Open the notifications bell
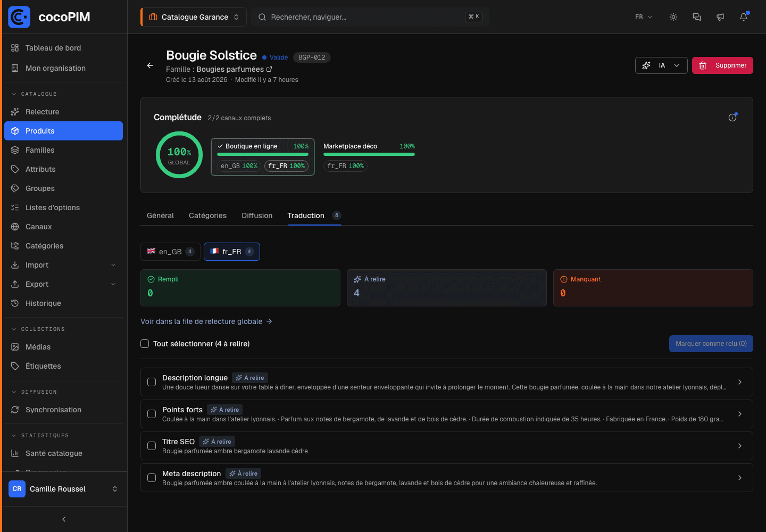 coord(744,17)
